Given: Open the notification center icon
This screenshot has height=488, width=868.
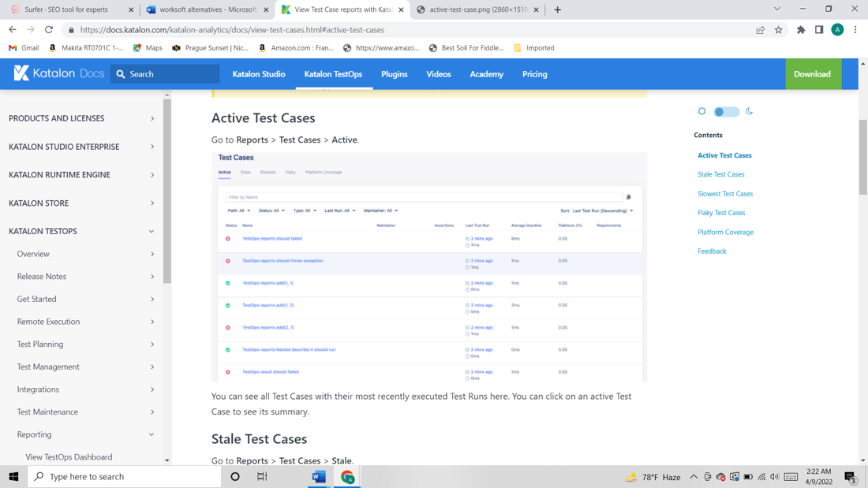Looking at the screenshot, I should click(x=851, y=477).
